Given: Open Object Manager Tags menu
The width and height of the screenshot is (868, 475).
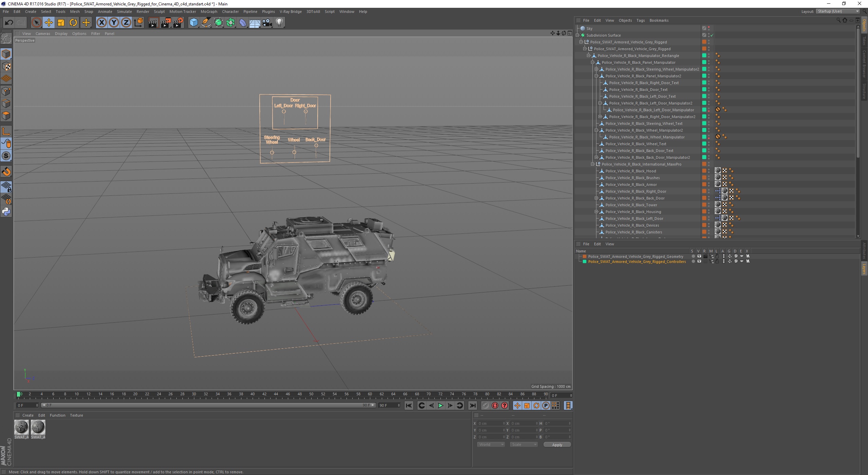Looking at the screenshot, I should tap(640, 20).
